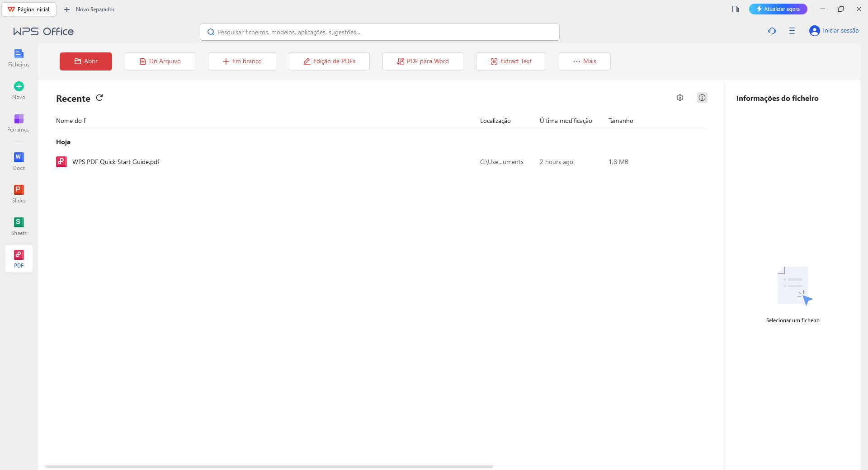Sort by the Última modificação column
The image size is (868, 470).
click(x=566, y=121)
